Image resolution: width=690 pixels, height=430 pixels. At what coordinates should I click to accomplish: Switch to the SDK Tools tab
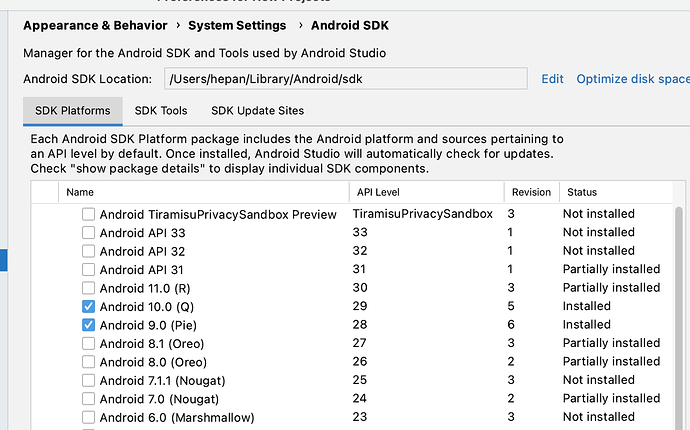click(x=161, y=111)
